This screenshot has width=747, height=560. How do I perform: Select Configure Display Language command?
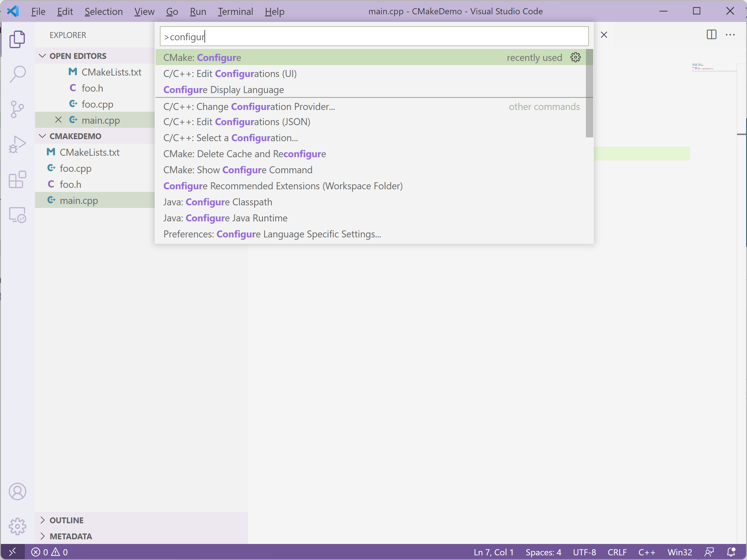tap(371, 90)
